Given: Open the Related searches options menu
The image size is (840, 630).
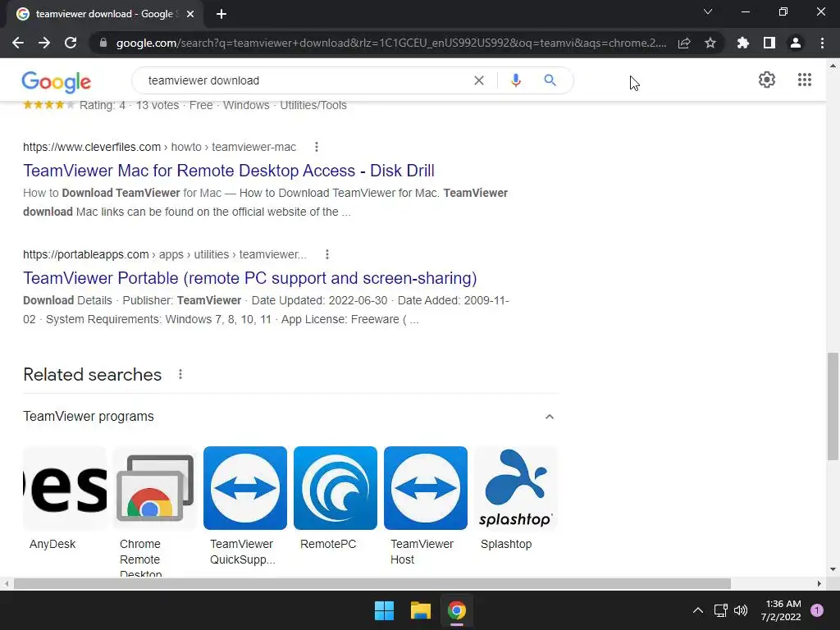Looking at the screenshot, I should pos(180,374).
